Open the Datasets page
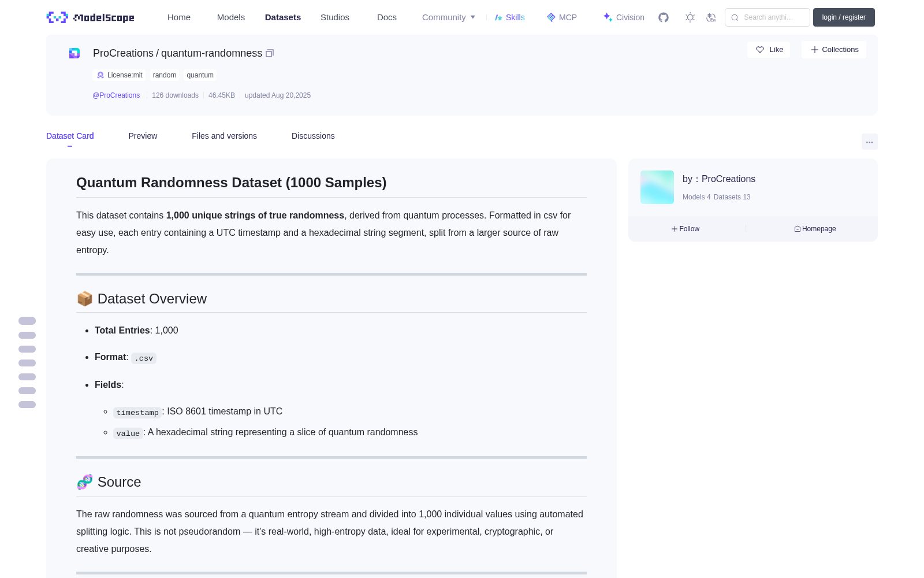Viewport: 924px width, 578px height. pos(283,17)
